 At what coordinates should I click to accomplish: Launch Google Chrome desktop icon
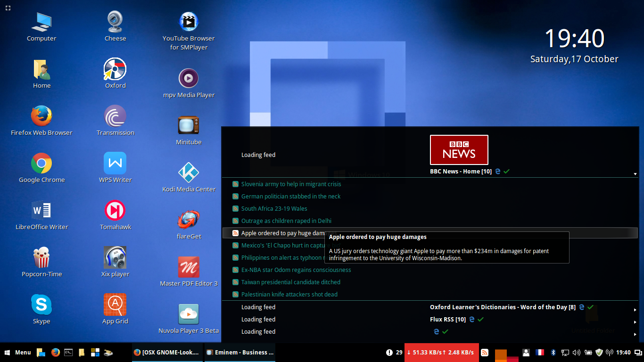[x=41, y=168]
